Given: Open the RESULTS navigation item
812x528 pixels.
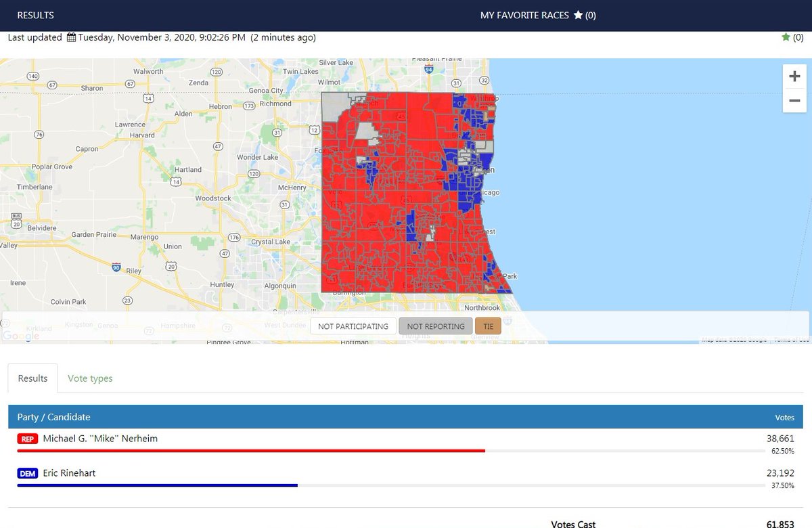Looking at the screenshot, I should [35, 15].
